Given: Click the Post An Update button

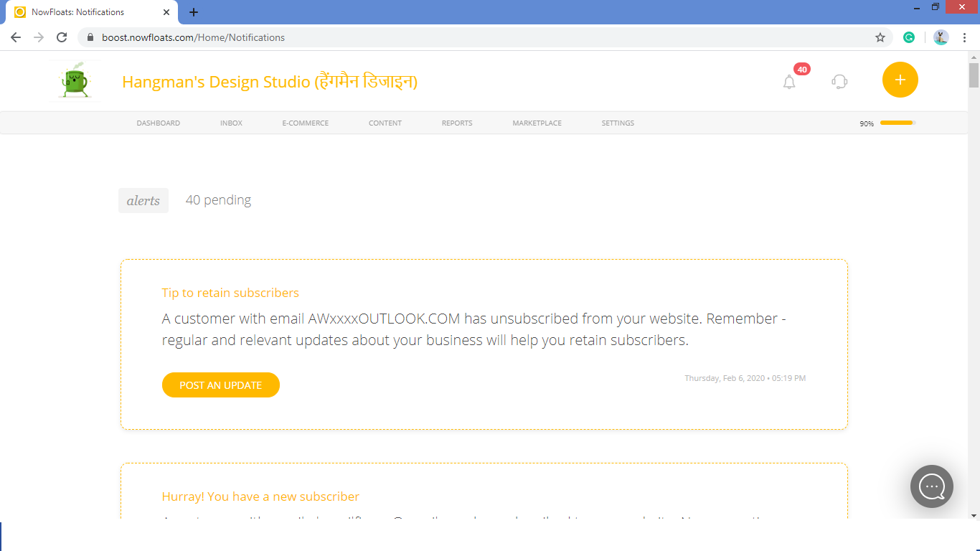Looking at the screenshot, I should coord(221,385).
